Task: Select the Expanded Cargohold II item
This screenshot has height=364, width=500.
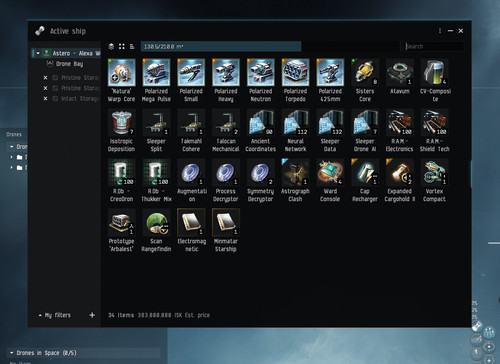Action: tap(400, 180)
